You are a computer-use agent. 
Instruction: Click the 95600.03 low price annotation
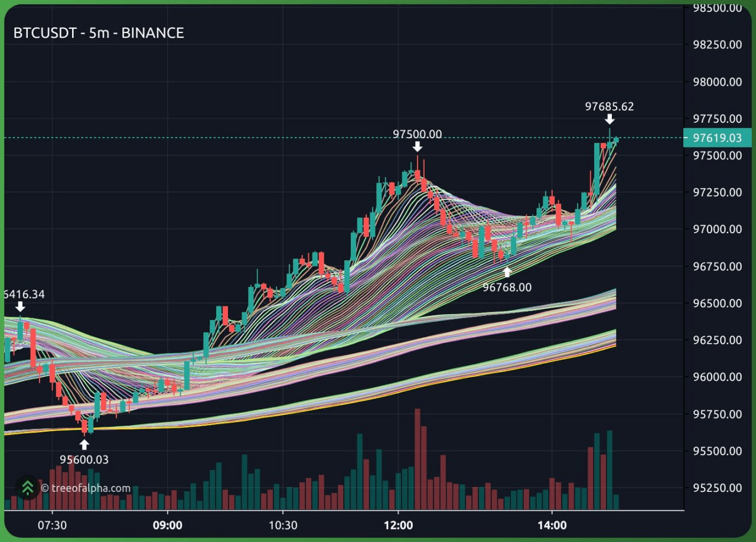tap(84, 459)
